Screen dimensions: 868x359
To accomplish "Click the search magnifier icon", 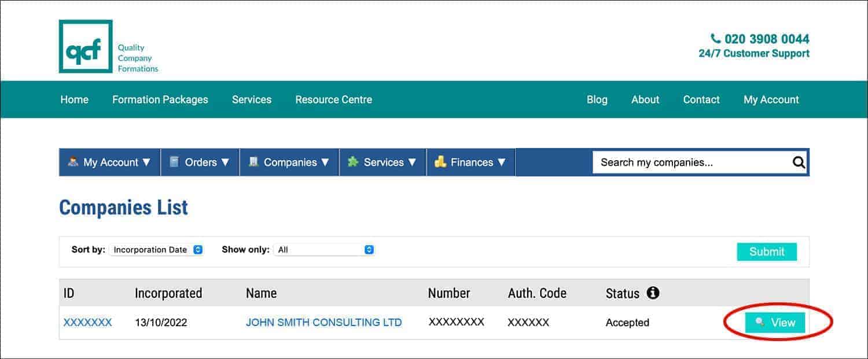I will tap(799, 162).
